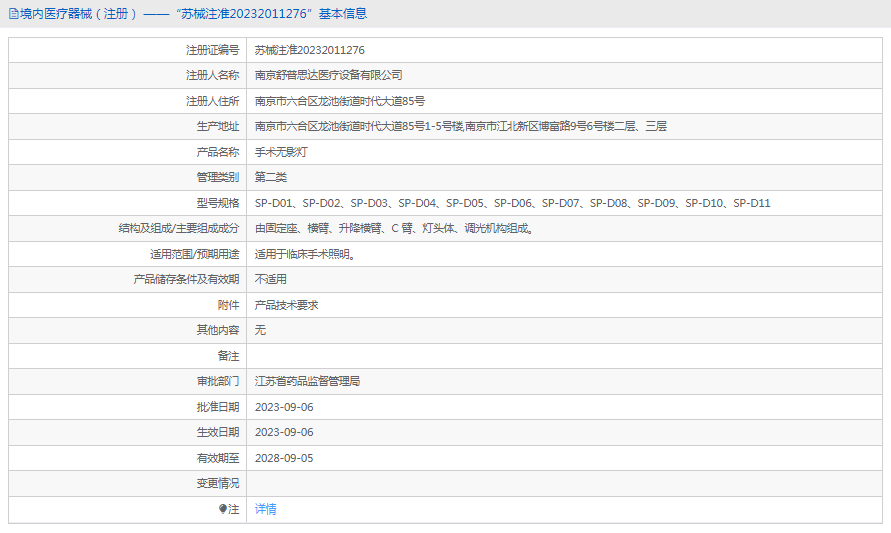
Task: Click approving department 江苏省药品监督管理局
Action: coord(307,381)
